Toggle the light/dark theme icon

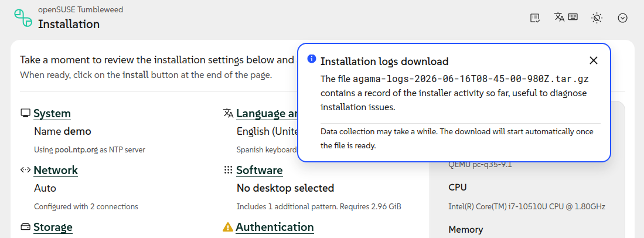pos(597,18)
